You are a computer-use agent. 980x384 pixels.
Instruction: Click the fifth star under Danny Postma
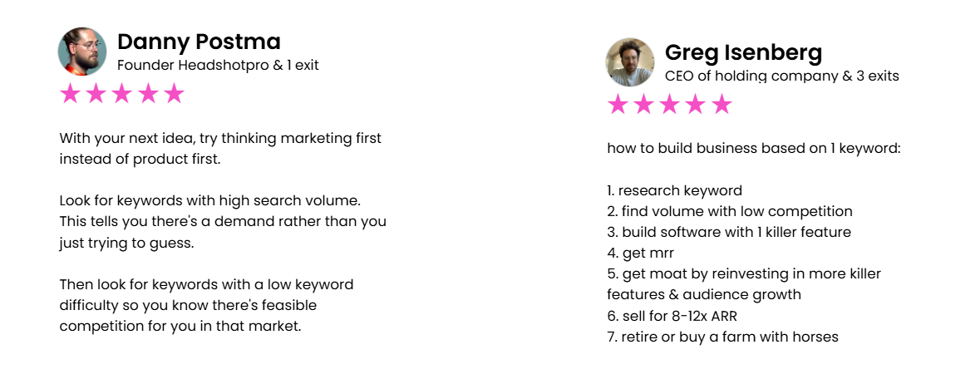coord(174,94)
